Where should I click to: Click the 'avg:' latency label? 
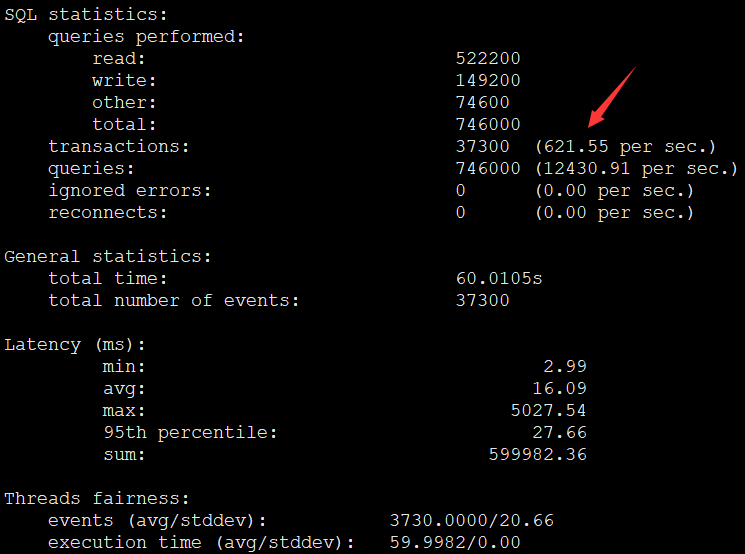click(x=124, y=389)
